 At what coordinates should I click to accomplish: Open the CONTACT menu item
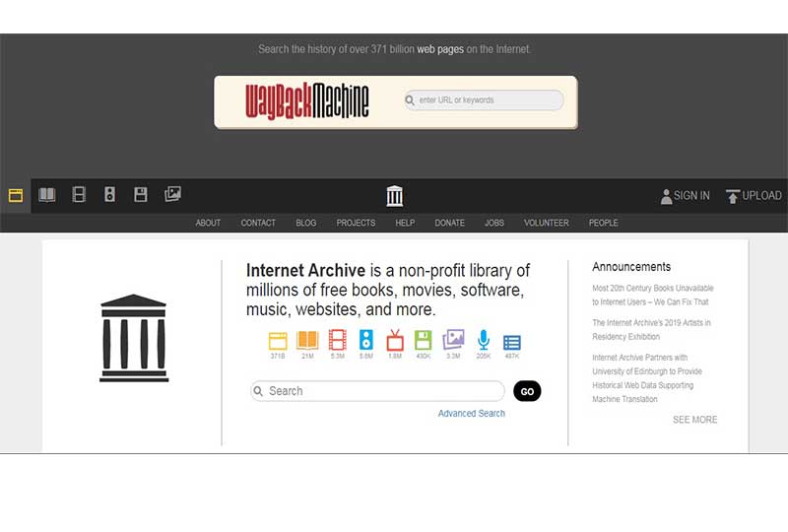pos(258,223)
